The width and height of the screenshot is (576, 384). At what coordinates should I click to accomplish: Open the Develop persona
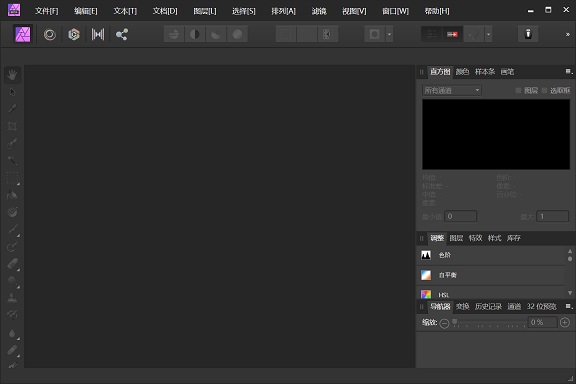(74, 35)
